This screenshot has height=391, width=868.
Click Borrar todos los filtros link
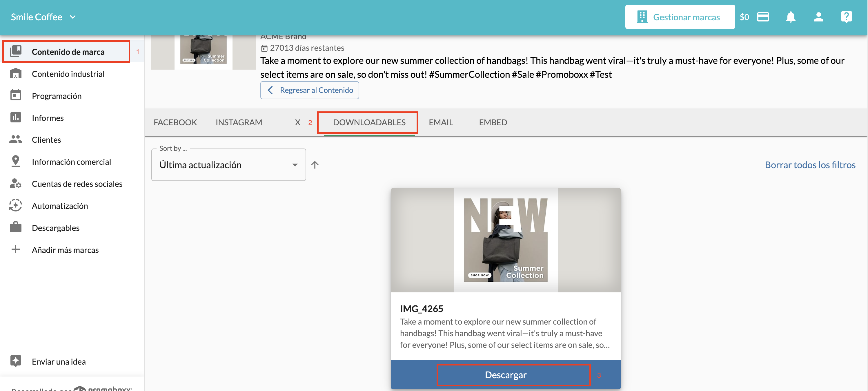[810, 164]
